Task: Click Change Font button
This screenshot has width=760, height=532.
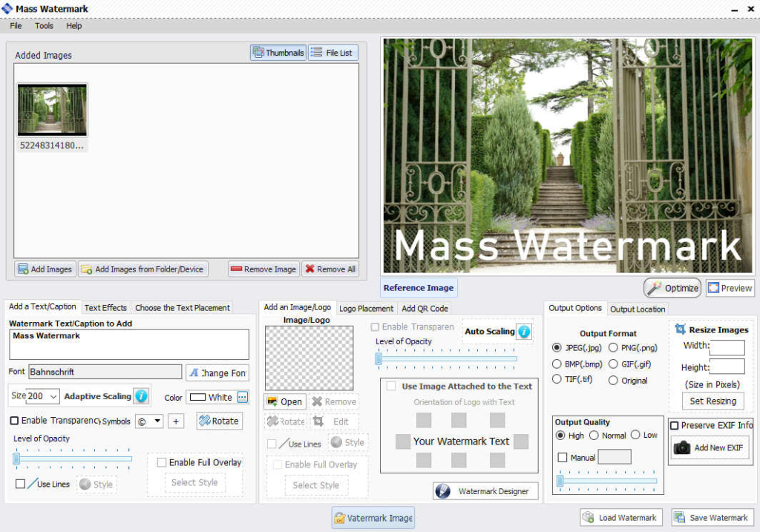Action: (217, 372)
